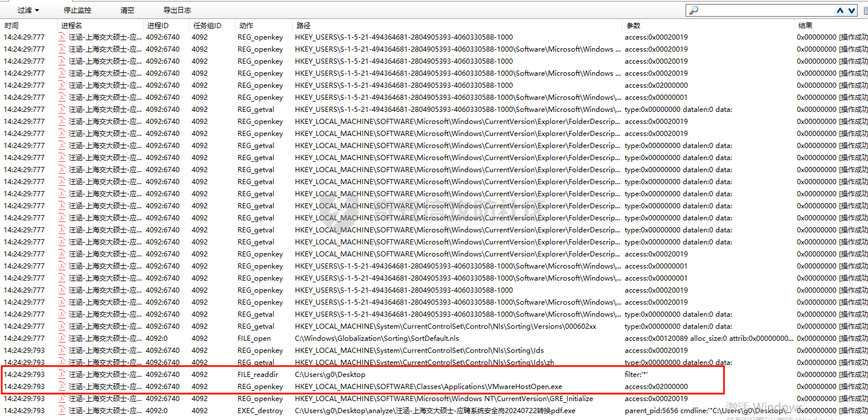Select path C:\Users\g0\Desktop

[x=330, y=375]
